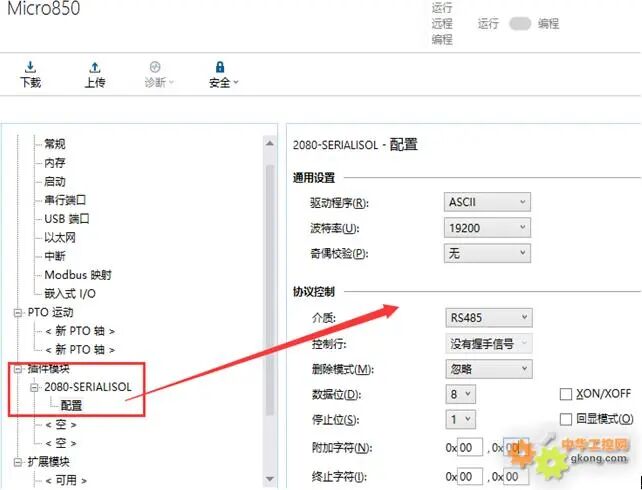
Task: Enable the Echo mode (回显模式) checkbox
Action: point(565,419)
